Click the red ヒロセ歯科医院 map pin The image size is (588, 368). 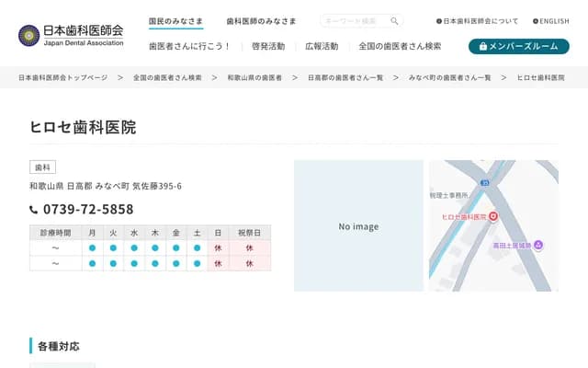492,216
